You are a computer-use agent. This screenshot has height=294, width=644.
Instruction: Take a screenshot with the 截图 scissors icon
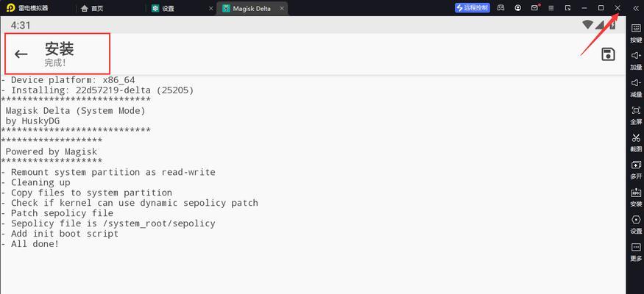click(636, 142)
